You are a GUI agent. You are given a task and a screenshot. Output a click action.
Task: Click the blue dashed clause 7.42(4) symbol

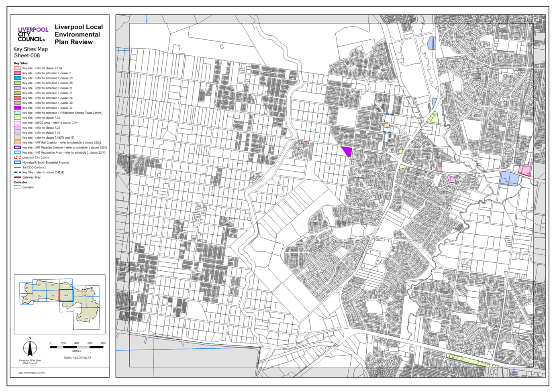(x=17, y=172)
